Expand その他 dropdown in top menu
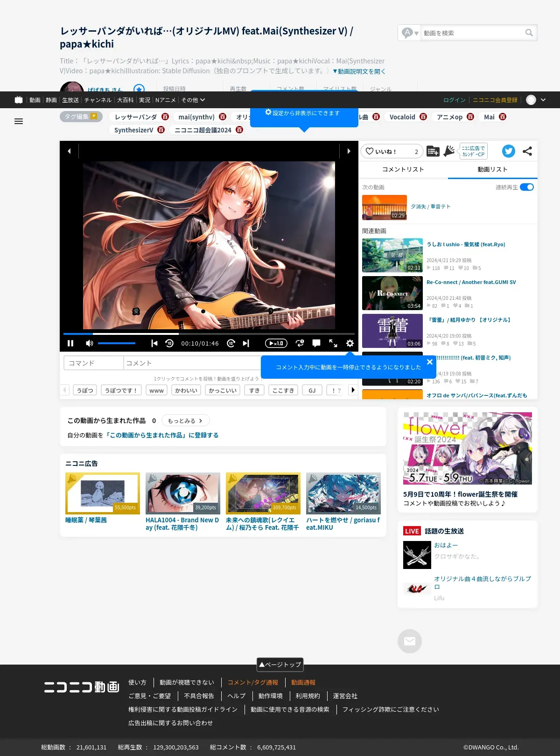 click(x=193, y=100)
